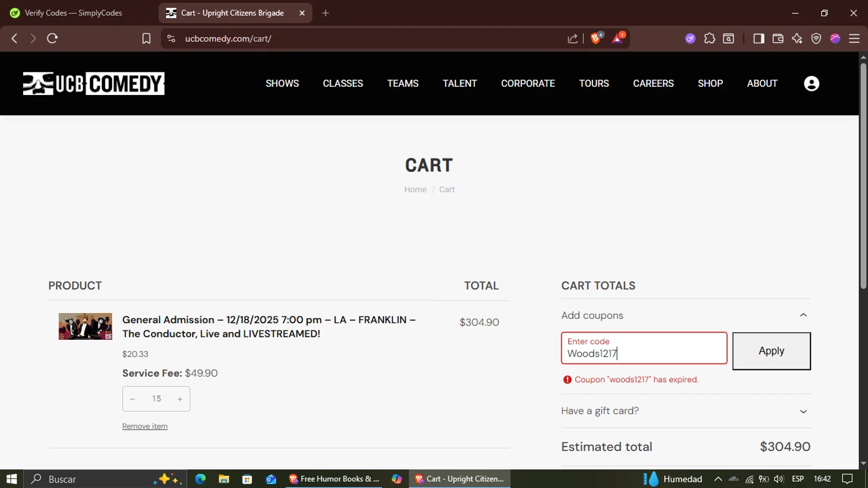Open Leo AI sparkle icon

click(797, 38)
